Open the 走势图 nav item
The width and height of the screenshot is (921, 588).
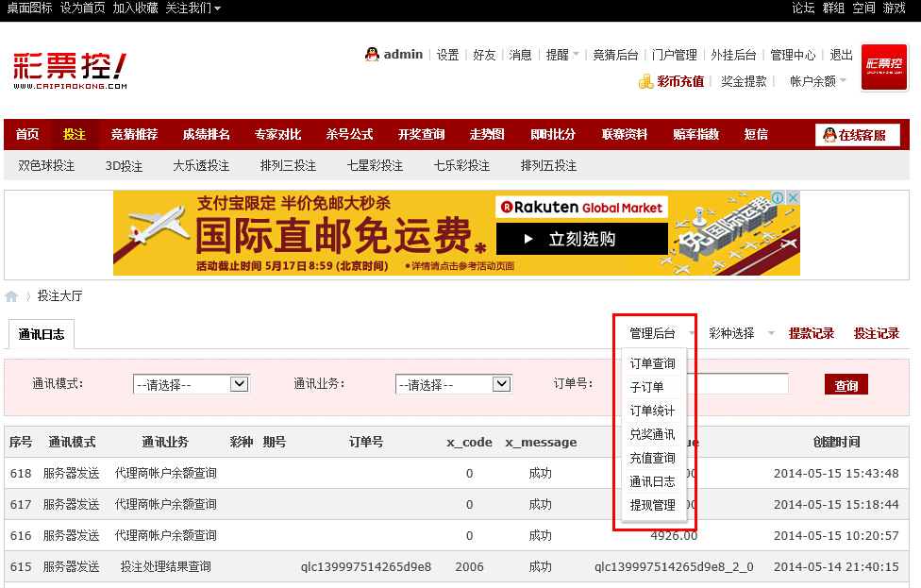pos(487,135)
